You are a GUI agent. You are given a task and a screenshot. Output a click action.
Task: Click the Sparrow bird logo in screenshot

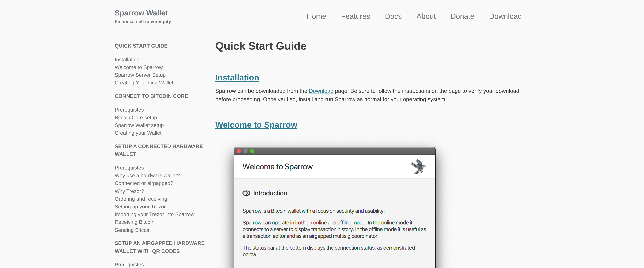(x=418, y=166)
